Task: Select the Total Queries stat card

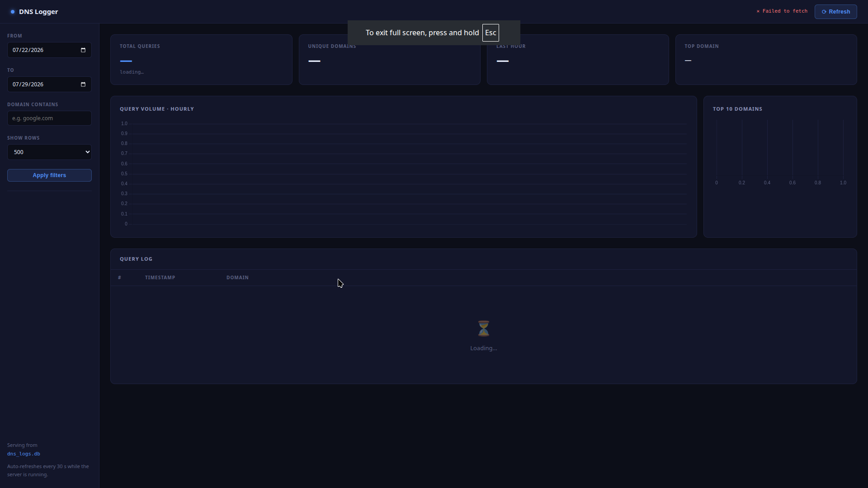Action: coord(201,60)
